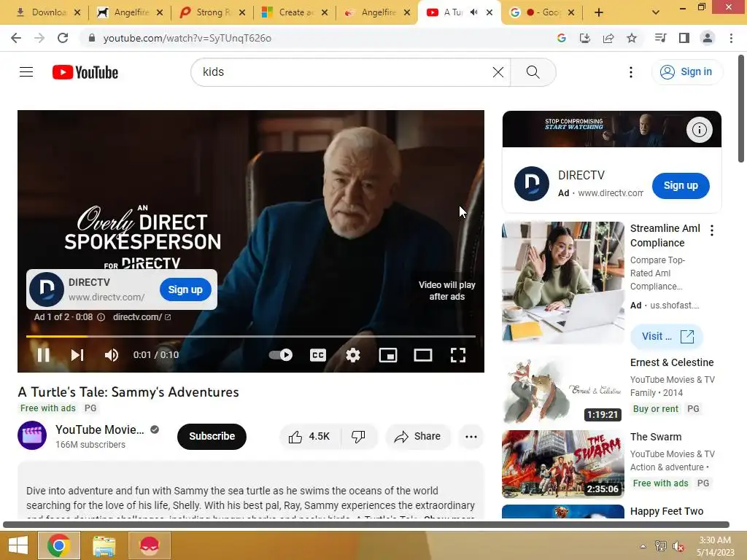
Task: Activate the miniplayer icon
Action: click(388, 355)
